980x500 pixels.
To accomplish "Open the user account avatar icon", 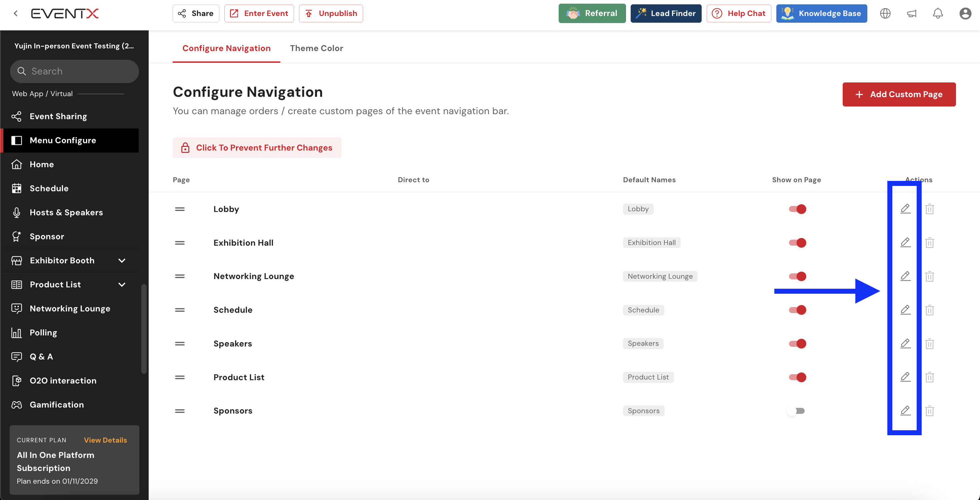I will coord(965,14).
